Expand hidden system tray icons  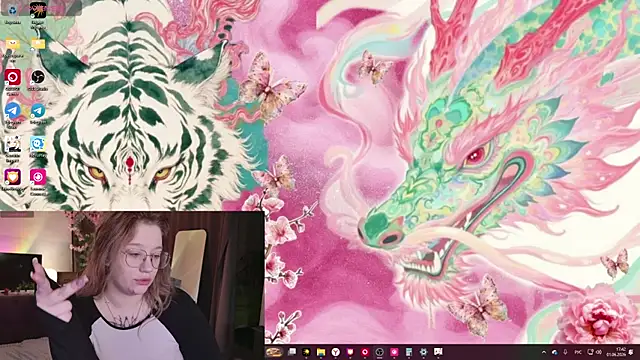pyautogui.click(x=544, y=352)
